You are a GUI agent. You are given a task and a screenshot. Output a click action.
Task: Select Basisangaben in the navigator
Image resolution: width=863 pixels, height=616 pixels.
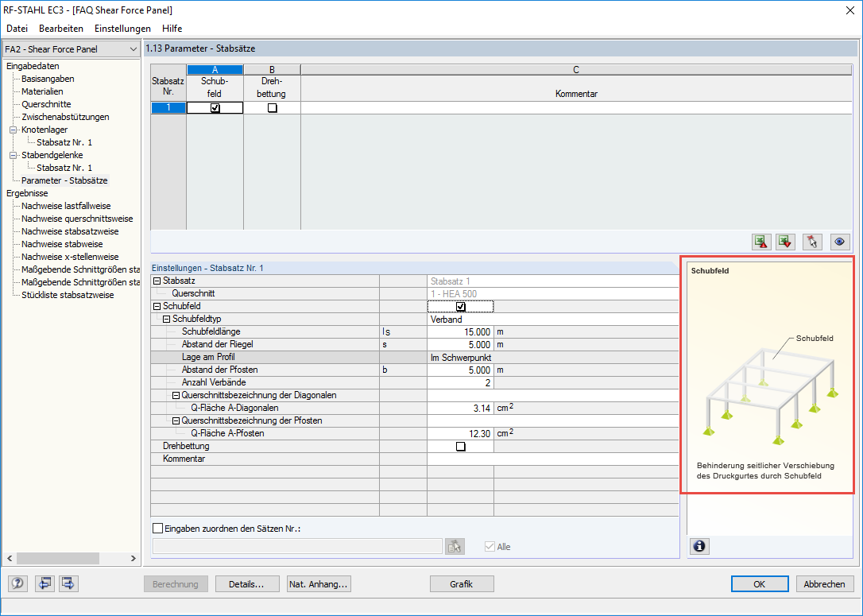(48, 79)
